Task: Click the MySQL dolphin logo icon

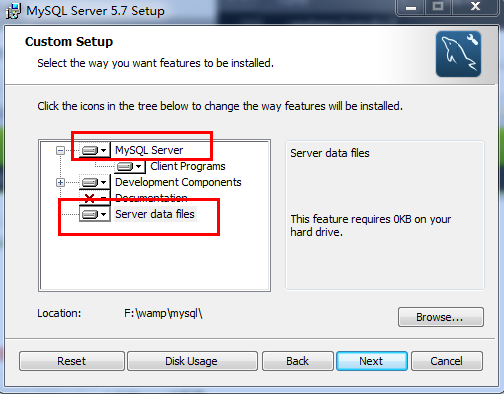Action: pos(458,54)
